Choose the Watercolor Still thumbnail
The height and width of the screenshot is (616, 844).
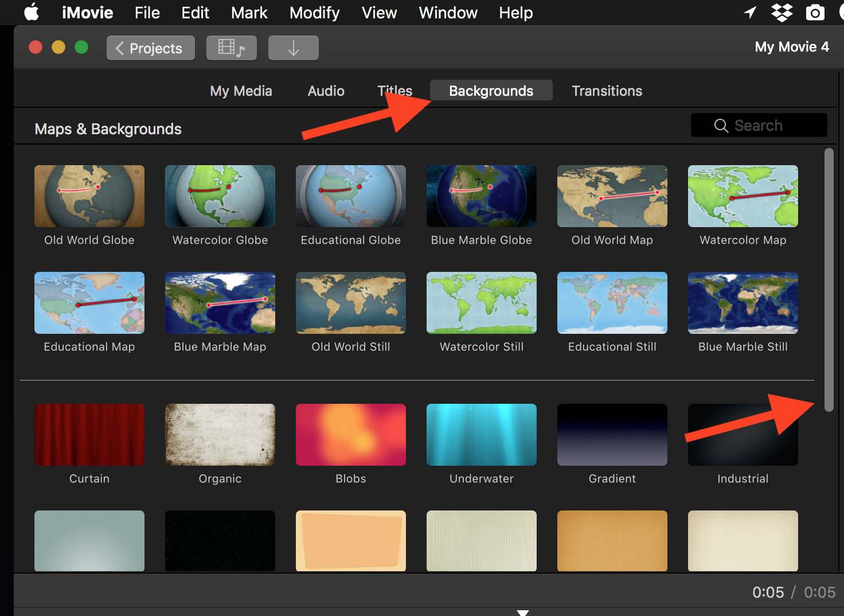click(482, 303)
